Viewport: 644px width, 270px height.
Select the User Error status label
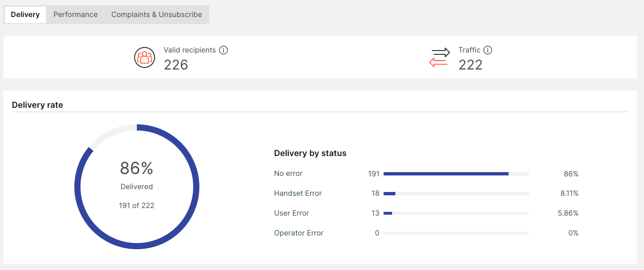[291, 213]
